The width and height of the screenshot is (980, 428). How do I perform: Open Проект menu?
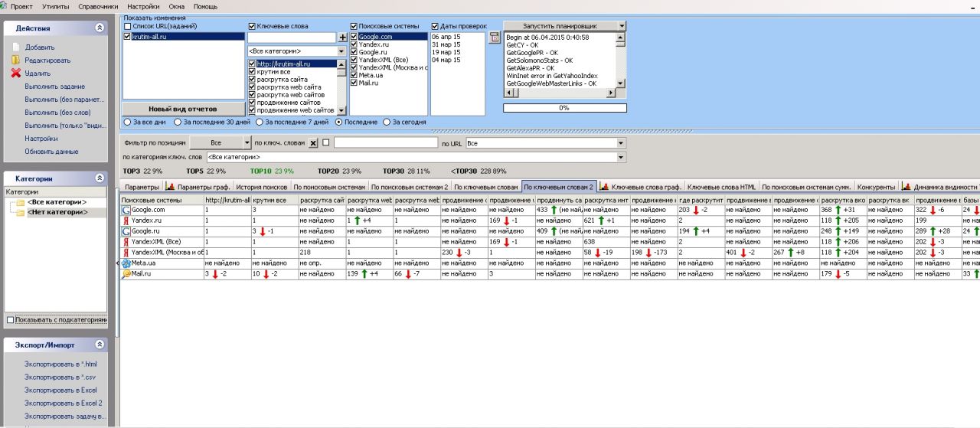(x=21, y=6)
